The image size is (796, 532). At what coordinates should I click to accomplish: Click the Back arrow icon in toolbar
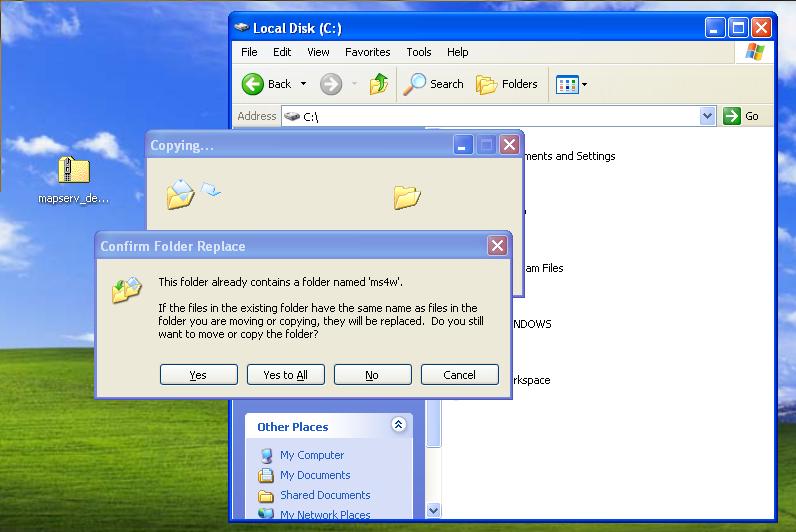tap(253, 84)
